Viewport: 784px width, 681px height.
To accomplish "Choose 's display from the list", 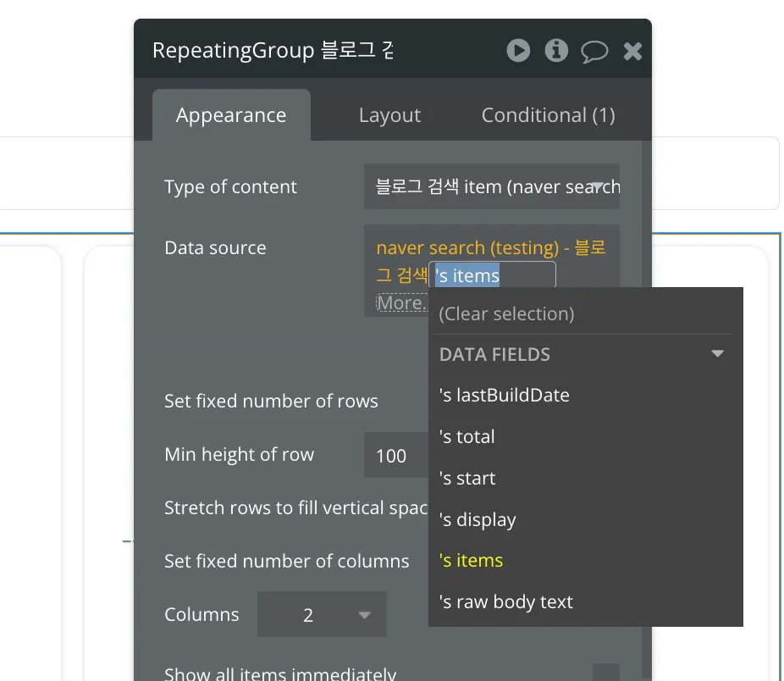I will coord(478,519).
